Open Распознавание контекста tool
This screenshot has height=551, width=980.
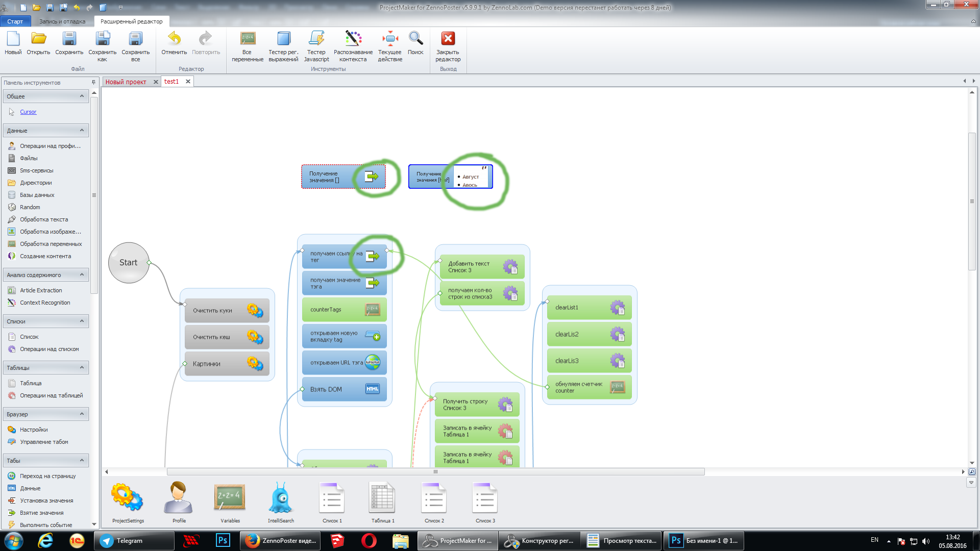[353, 46]
